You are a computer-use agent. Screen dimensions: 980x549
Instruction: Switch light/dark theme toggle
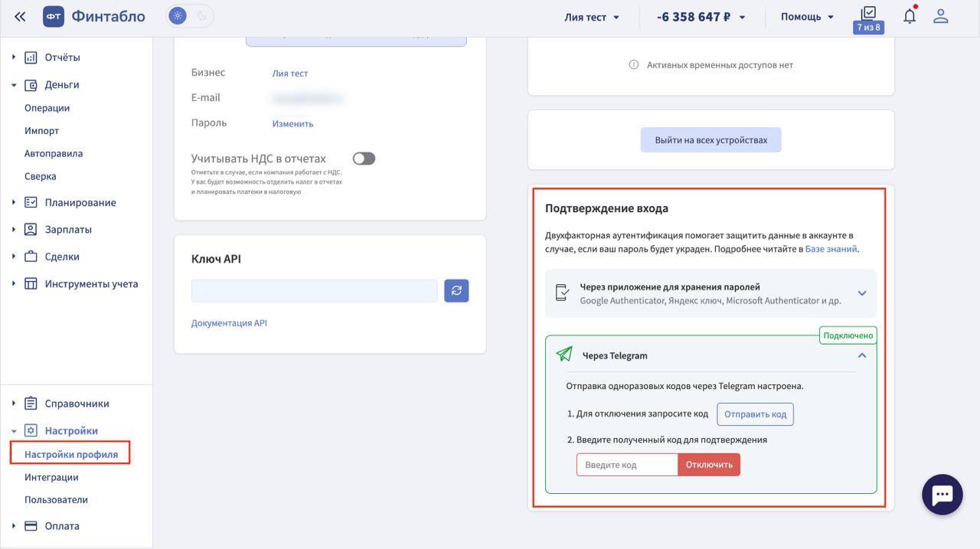click(190, 15)
